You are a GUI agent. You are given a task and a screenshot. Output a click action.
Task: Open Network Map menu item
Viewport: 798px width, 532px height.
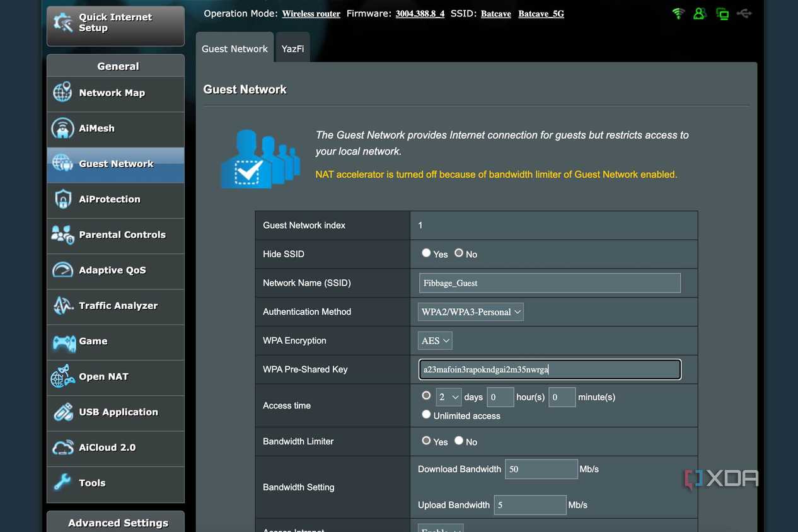click(115, 93)
